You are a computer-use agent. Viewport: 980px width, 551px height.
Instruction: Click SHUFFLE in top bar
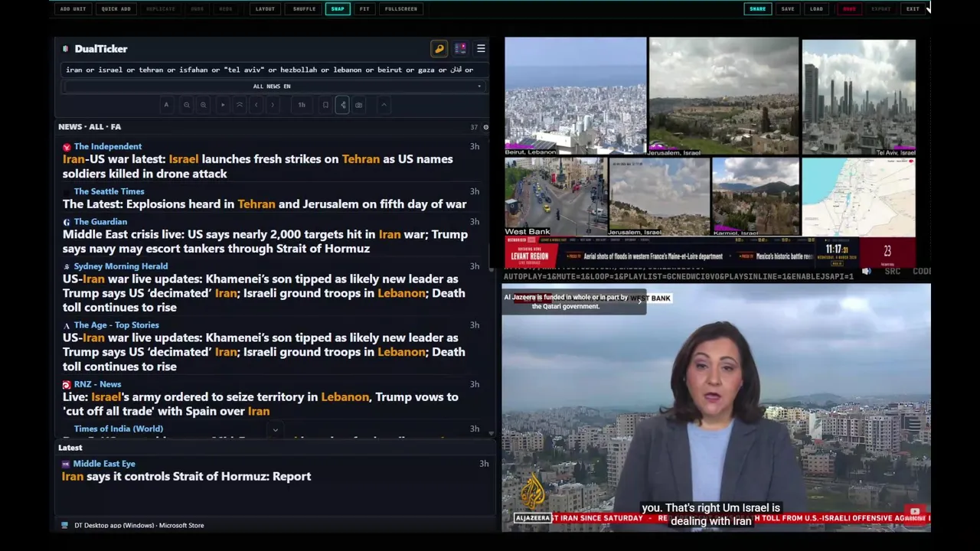click(304, 9)
